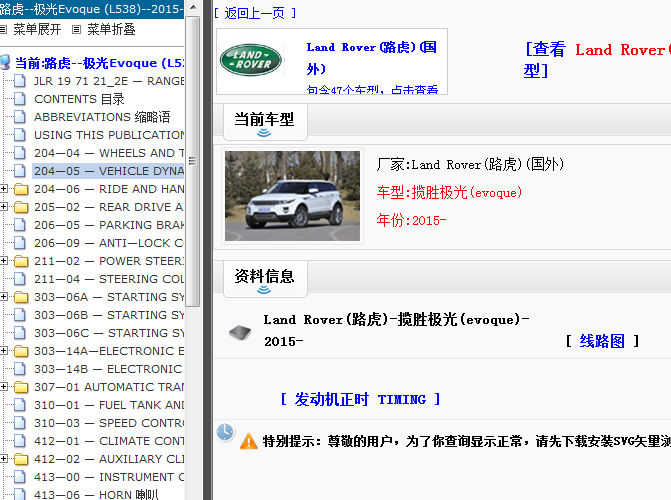671x500 pixels.
Task: Click page icon for 310-03 SPEED CONTR
Action: pos(19,422)
